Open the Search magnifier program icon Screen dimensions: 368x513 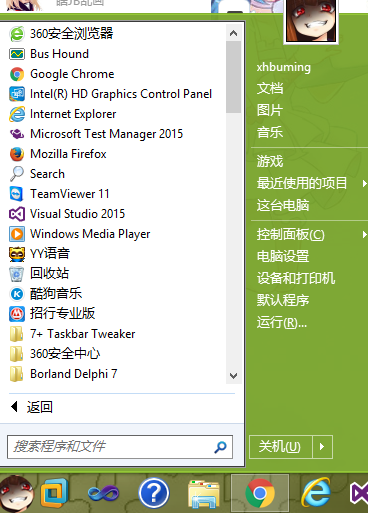pyautogui.click(x=17, y=174)
